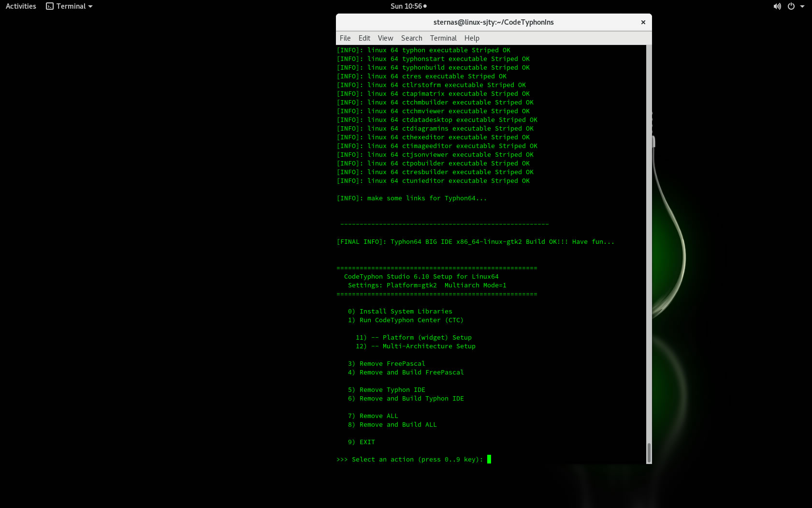Click the '7) Remove ALL' line
Image resolution: width=812 pixels, height=508 pixels.
click(x=373, y=416)
